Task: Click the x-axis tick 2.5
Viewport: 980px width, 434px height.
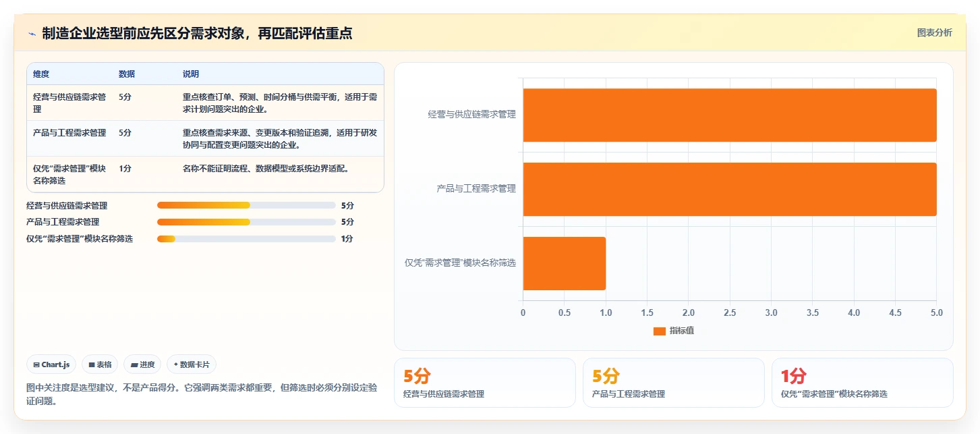Action: point(730,313)
